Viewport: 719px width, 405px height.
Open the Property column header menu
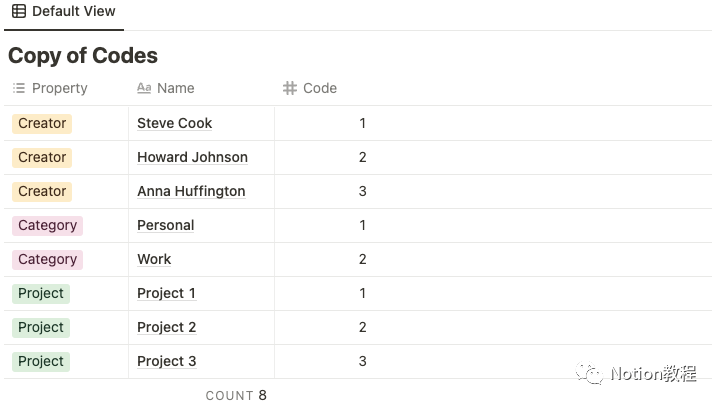point(60,88)
